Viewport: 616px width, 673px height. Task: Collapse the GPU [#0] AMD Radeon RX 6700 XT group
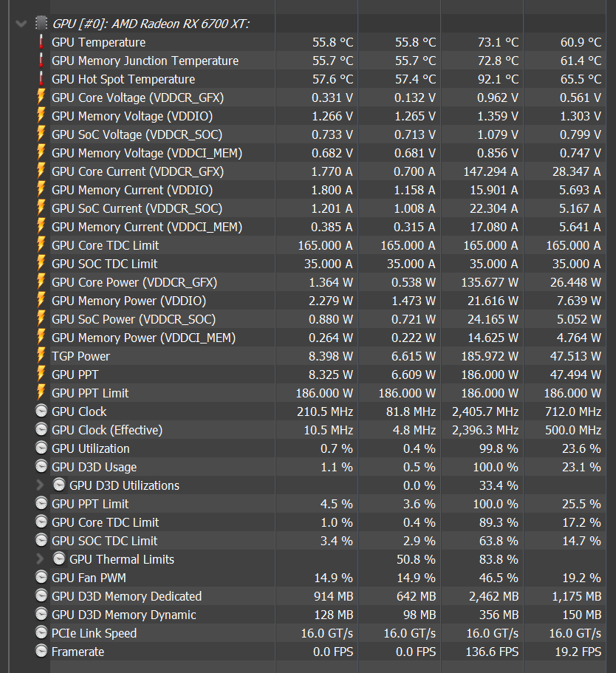[x=21, y=24]
